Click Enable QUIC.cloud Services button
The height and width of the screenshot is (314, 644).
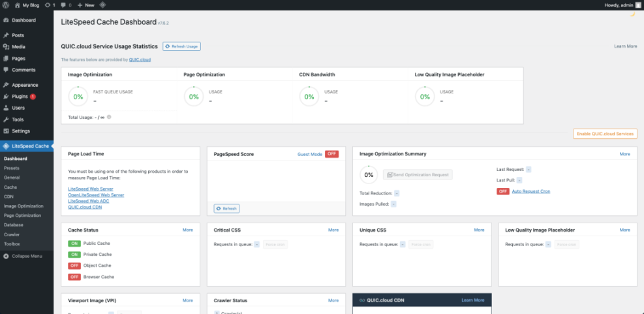pyautogui.click(x=606, y=134)
